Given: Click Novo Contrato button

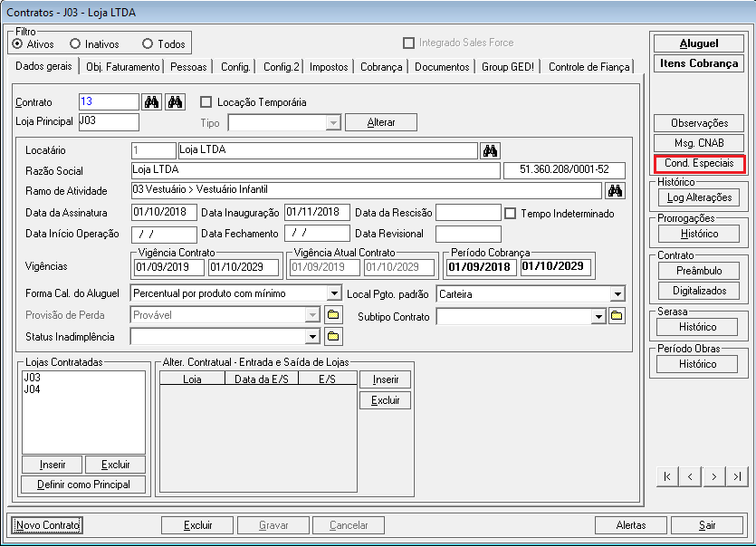Looking at the screenshot, I should click(47, 524).
